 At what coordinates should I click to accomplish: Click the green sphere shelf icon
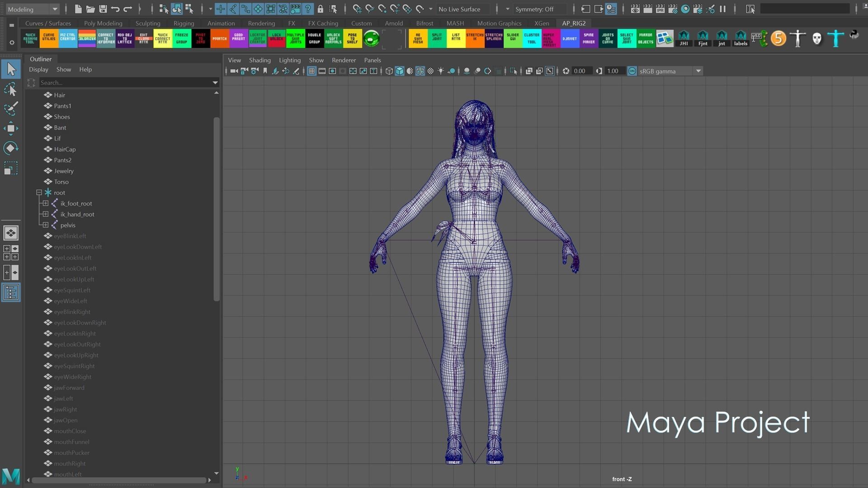point(372,38)
